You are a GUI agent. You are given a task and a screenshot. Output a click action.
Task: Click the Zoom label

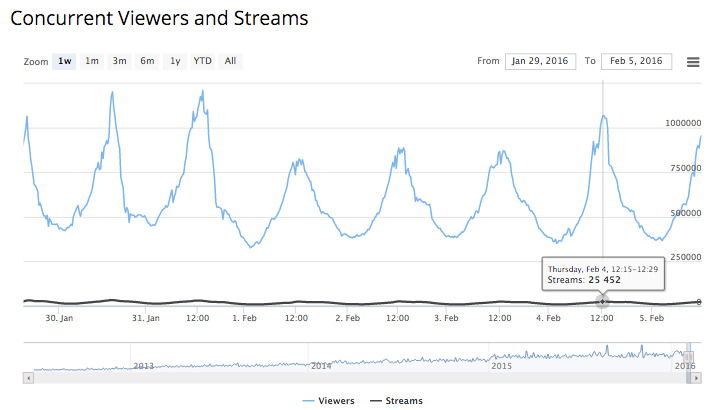click(36, 62)
